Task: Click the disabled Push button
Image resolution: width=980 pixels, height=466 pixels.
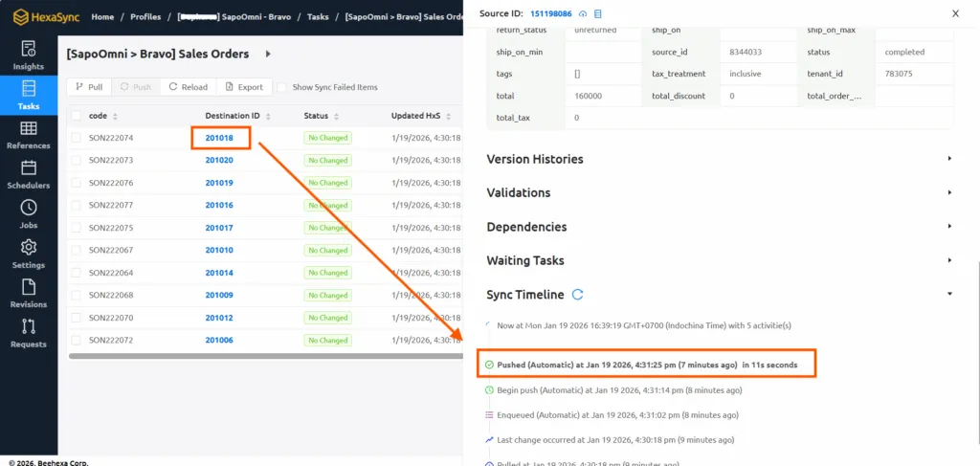Action: 136,87
